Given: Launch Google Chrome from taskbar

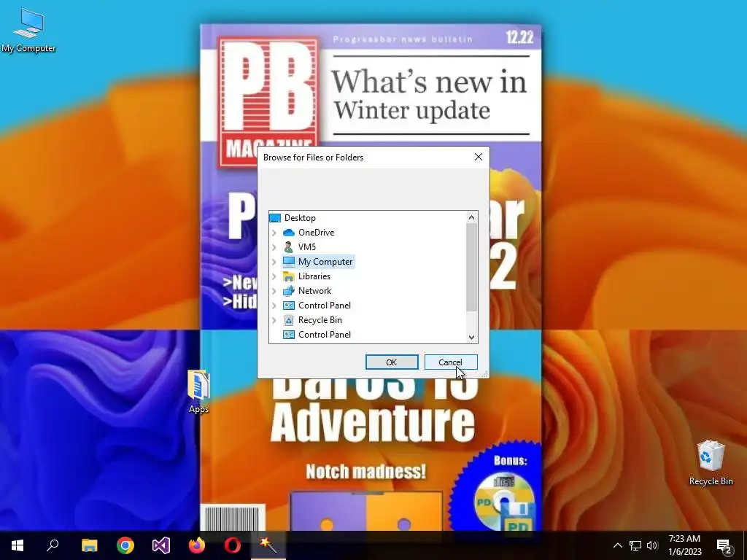Looking at the screenshot, I should tap(125, 545).
